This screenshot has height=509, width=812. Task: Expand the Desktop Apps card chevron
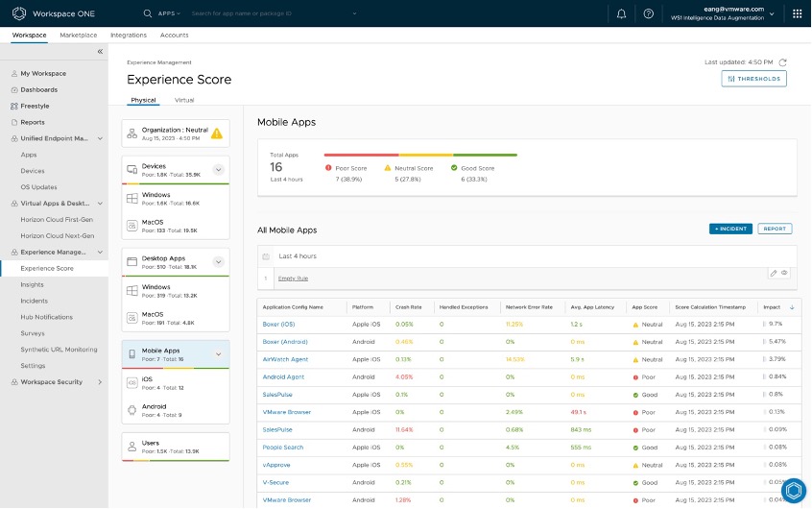point(218,262)
